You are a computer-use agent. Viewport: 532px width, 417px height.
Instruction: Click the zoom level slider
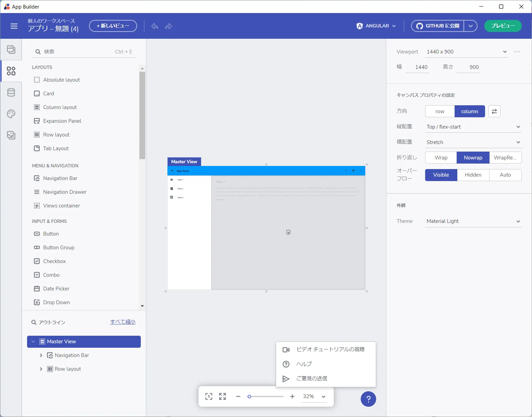click(266, 396)
